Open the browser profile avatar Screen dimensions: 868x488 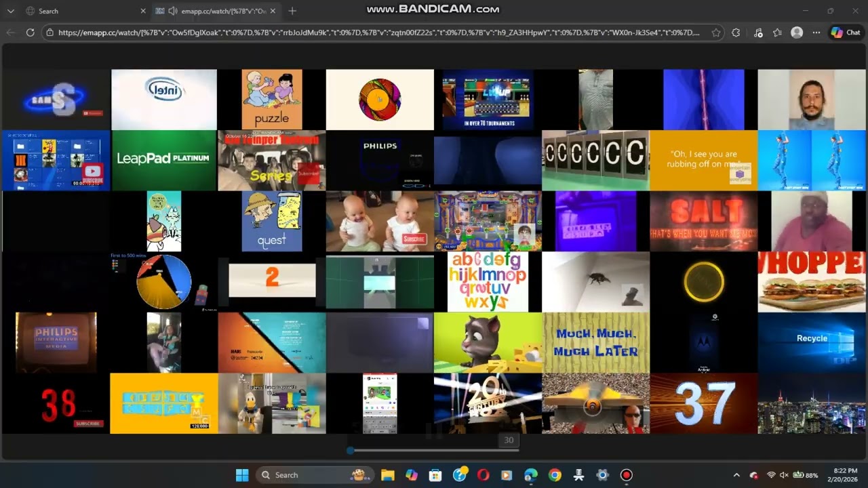click(797, 32)
